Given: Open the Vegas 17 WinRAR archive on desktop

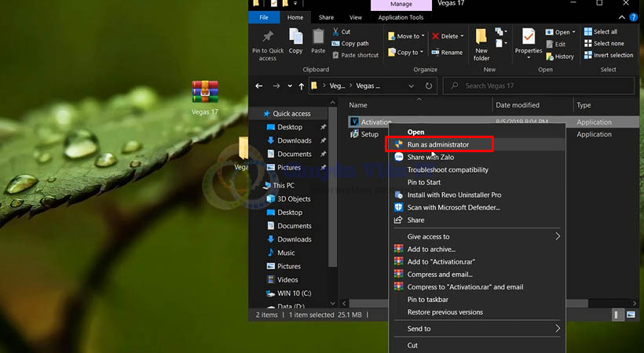Looking at the screenshot, I should tap(205, 93).
